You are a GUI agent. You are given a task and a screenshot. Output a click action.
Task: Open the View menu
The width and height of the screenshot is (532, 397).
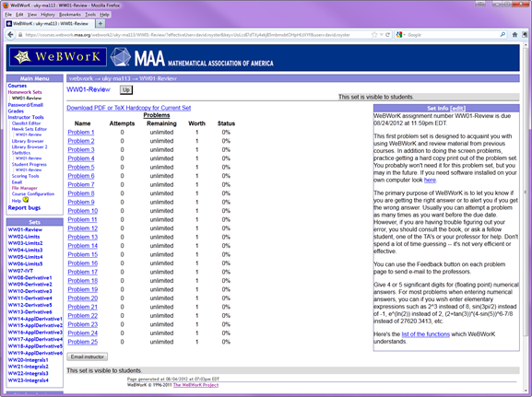click(x=32, y=15)
